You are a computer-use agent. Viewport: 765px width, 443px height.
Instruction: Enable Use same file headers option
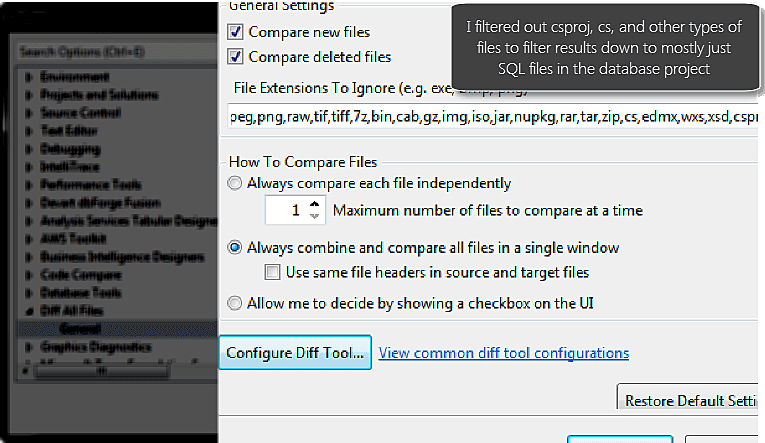click(272, 272)
